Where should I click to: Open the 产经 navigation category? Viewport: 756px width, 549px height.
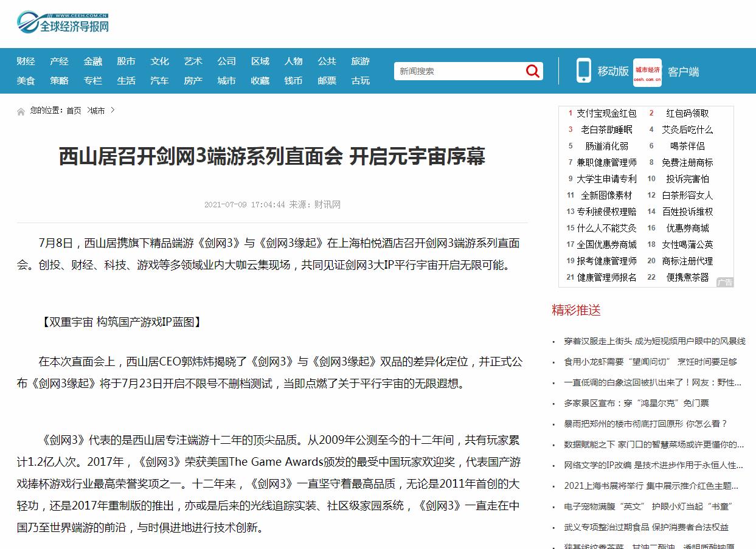click(x=59, y=61)
